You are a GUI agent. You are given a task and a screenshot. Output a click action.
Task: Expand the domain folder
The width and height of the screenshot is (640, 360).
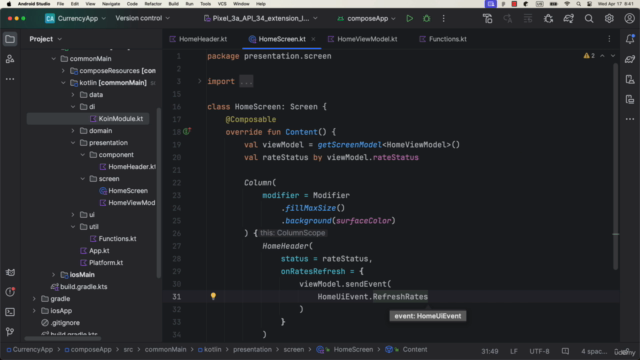pyautogui.click(x=73, y=131)
